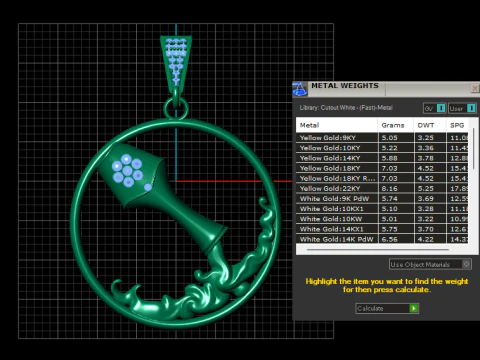Click the 4.22 DWT value
Image resolution: width=480 pixels, height=360 pixels.
(x=426, y=239)
